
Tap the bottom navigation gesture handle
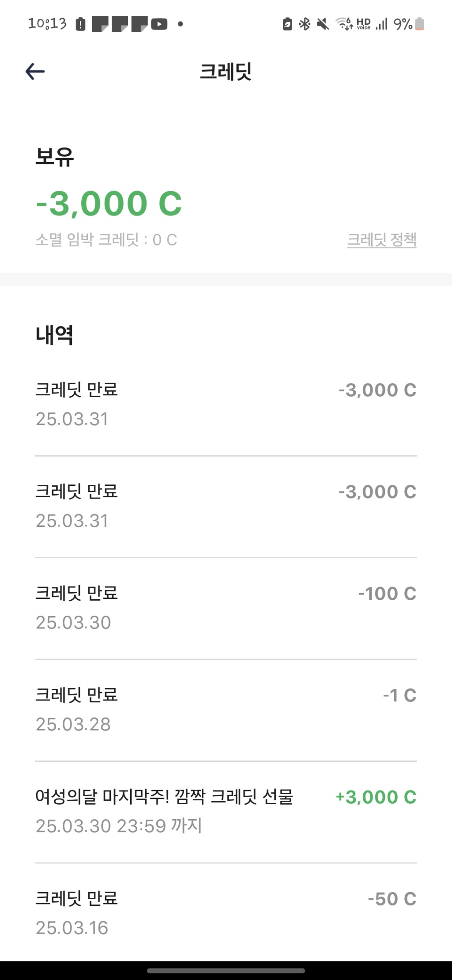pos(226,971)
